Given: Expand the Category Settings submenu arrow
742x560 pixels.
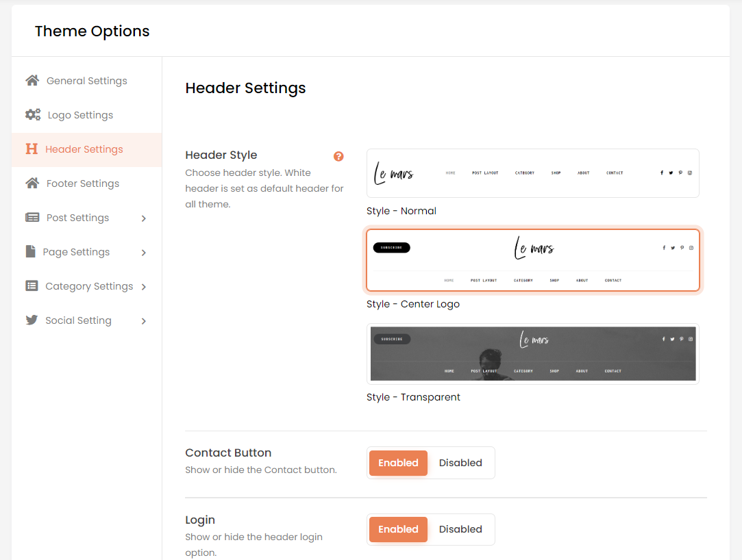Looking at the screenshot, I should tap(144, 287).
